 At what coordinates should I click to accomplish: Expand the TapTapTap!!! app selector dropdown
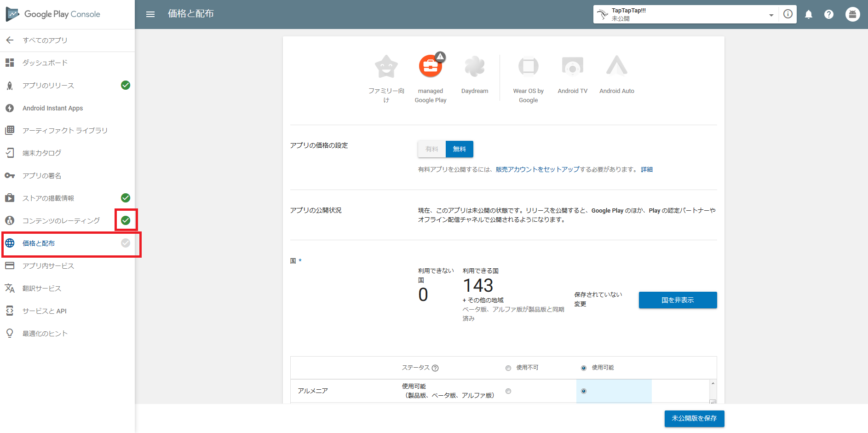pos(771,15)
